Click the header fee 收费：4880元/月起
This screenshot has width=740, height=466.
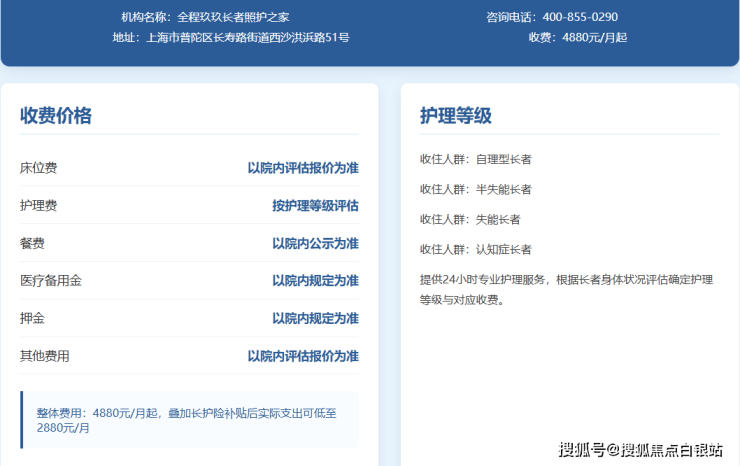tap(578, 38)
